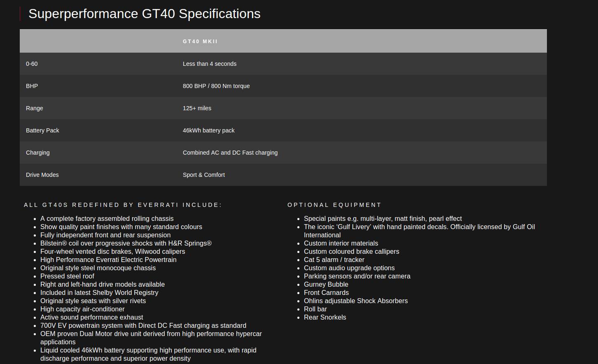Click the 'Cat 5 alarm / tracker' item
This screenshot has height=364, width=598.
tap(334, 260)
